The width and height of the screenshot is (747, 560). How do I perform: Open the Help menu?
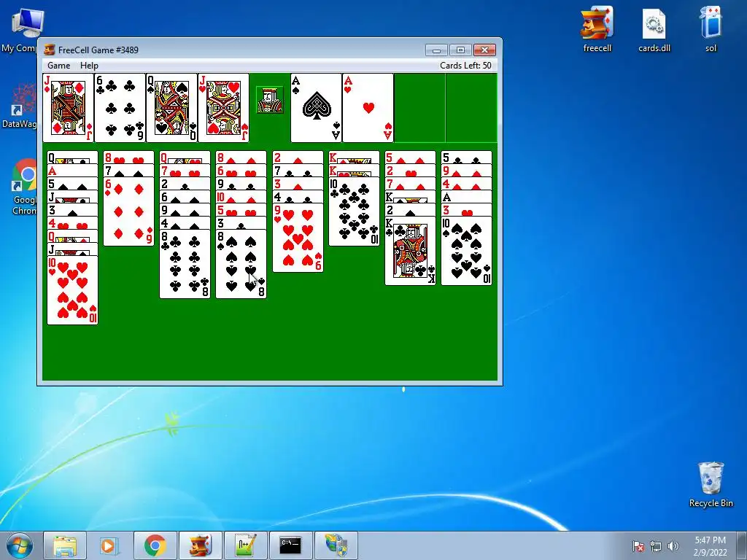click(x=89, y=66)
